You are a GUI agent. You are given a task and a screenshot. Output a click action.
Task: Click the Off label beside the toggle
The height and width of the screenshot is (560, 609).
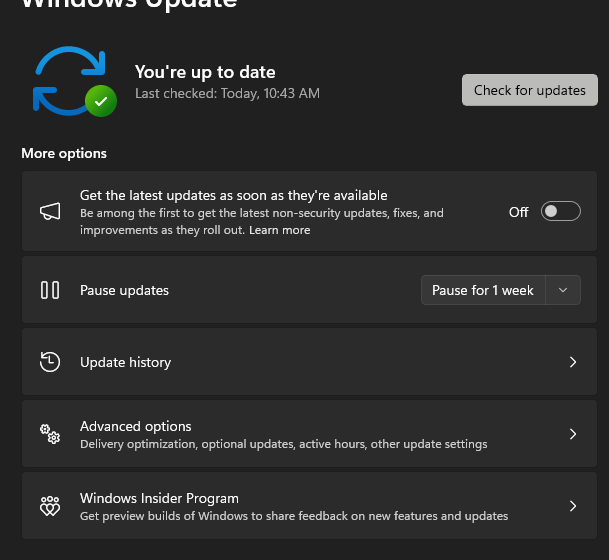click(519, 212)
